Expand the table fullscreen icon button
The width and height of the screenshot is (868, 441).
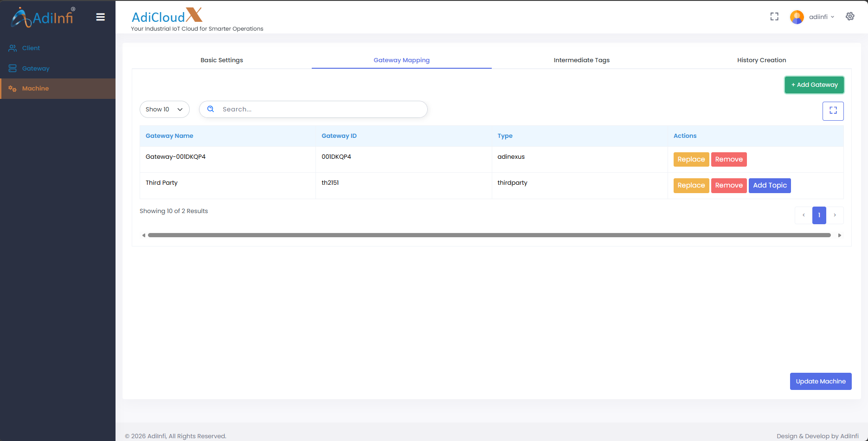[x=833, y=111]
